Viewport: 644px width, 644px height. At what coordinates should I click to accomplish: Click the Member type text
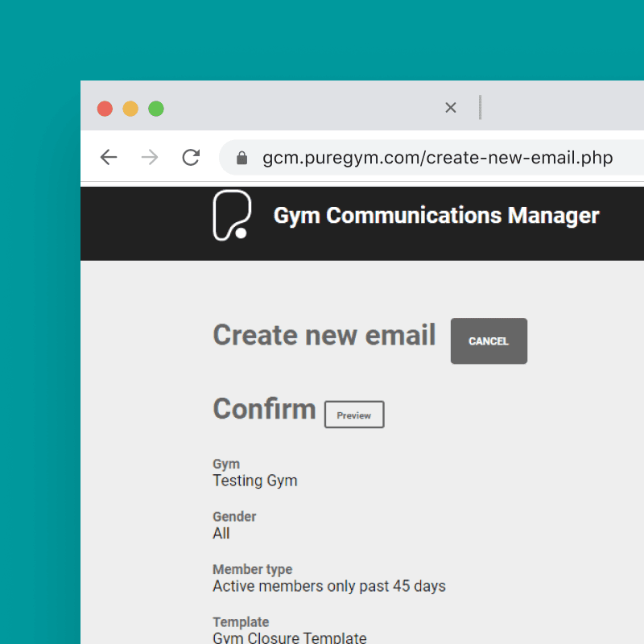[252, 569]
